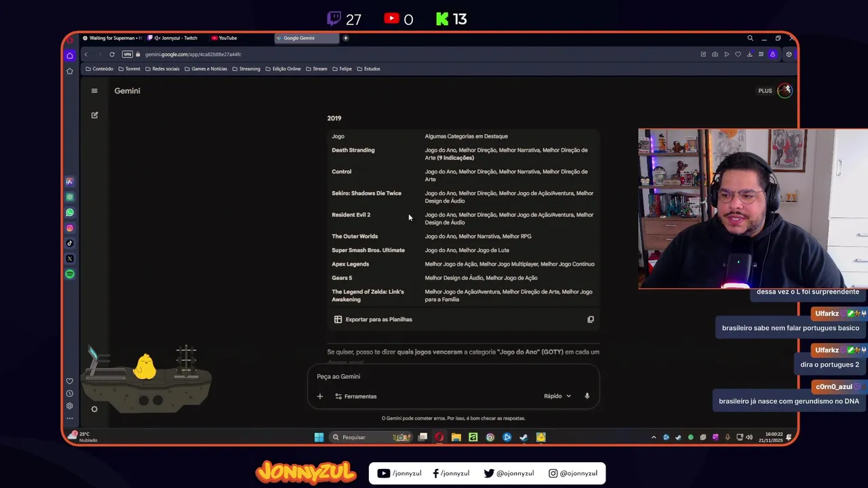Open the bookmarks star in the Opera sidebar
The height and width of the screenshot is (488, 868).
70,71
